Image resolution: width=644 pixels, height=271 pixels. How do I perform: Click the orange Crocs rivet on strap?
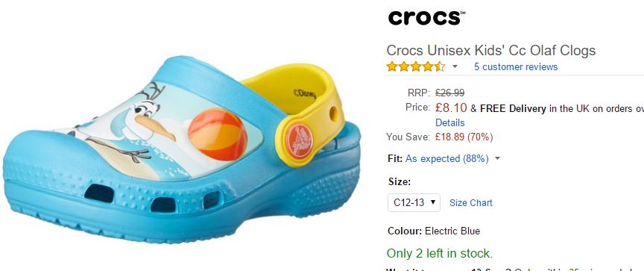300,140
